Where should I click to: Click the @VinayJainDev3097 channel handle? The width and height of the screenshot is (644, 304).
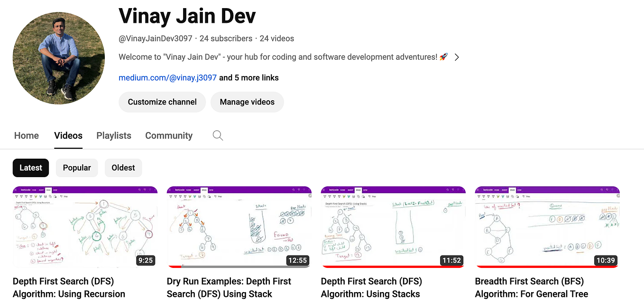(155, 38)
